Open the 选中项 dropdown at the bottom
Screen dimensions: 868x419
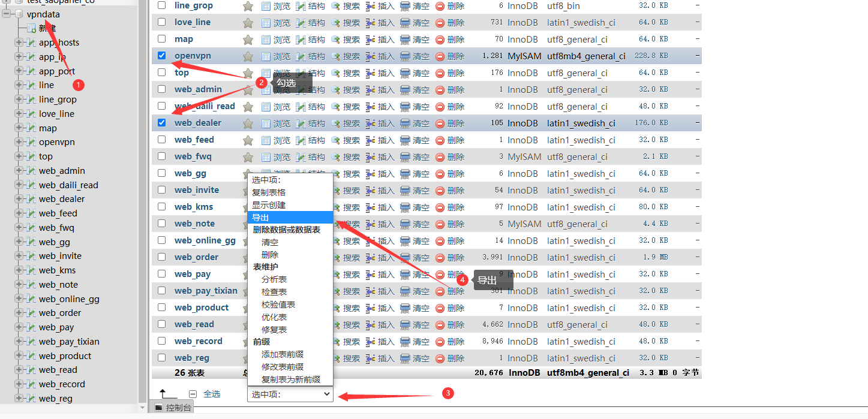pos(290,394)
